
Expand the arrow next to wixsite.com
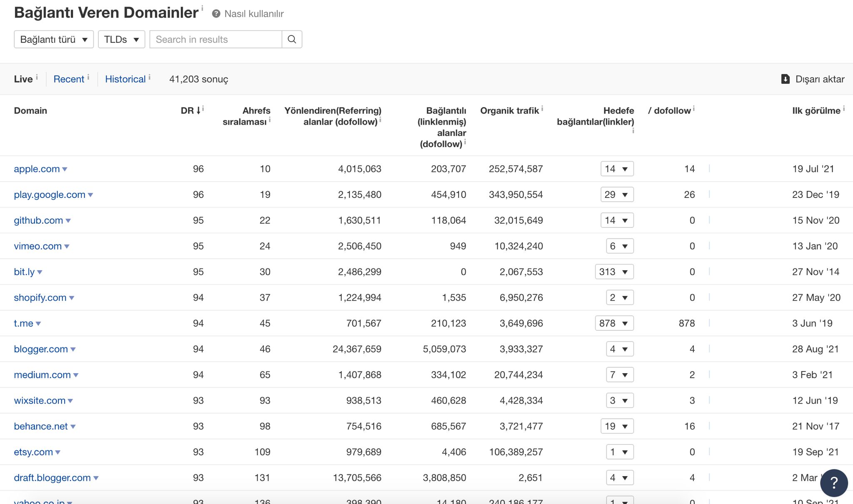[70, 401]
